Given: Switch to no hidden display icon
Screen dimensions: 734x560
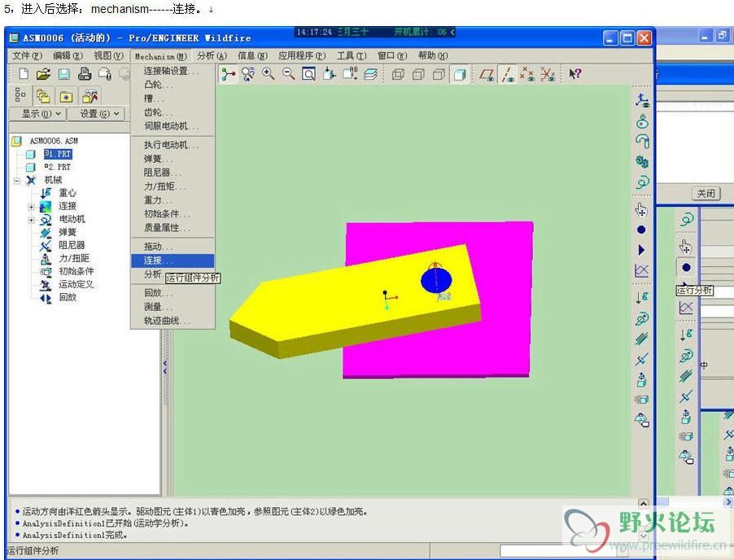Looking at the screenshot, I should click(x=439, y=74).
